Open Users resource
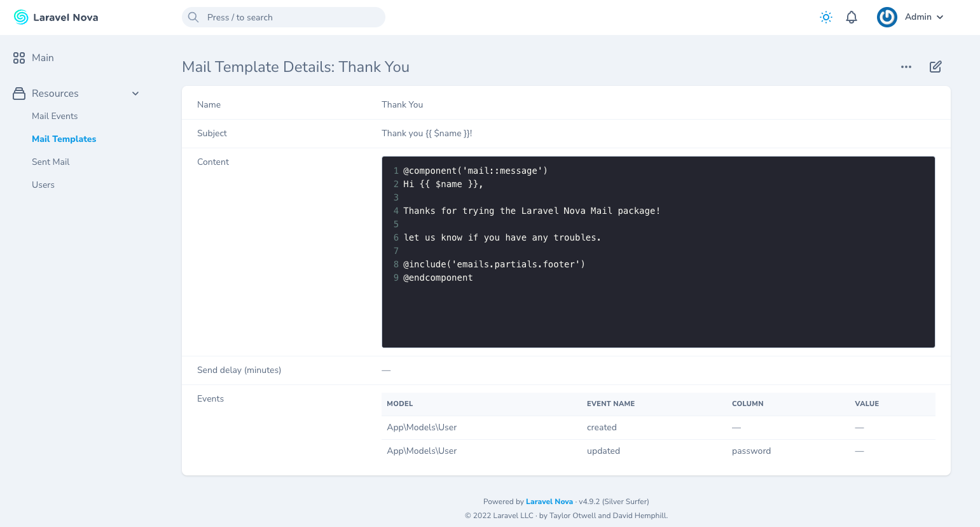Screen dimensions: 980x527 [x=43, y=185]
